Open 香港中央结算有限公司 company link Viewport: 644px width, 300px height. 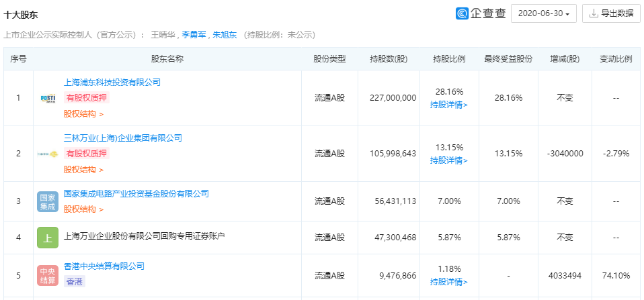point(104,266)
